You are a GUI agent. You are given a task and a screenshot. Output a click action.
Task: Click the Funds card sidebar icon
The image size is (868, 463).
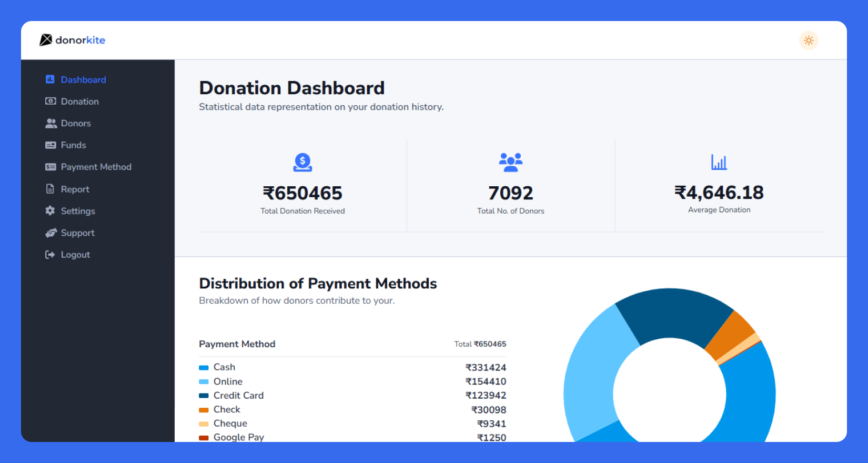point(51,145)
